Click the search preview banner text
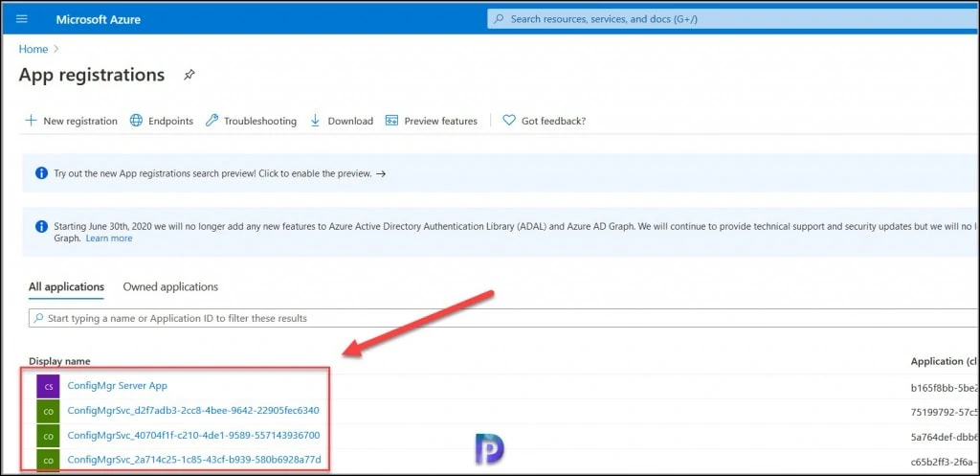The height and width of the screenshot is (476, 980). [x=212, y=174]
